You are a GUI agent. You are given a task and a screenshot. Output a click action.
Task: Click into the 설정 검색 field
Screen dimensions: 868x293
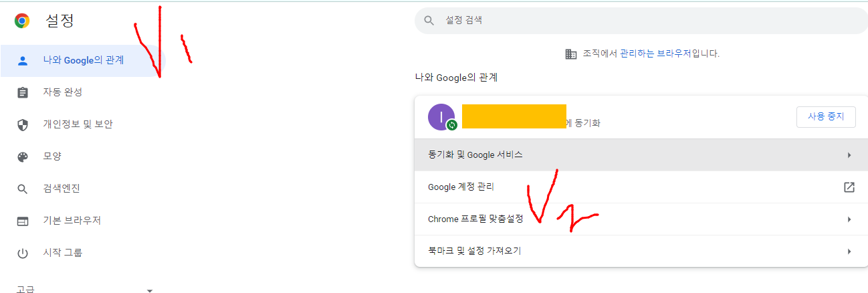641,21
